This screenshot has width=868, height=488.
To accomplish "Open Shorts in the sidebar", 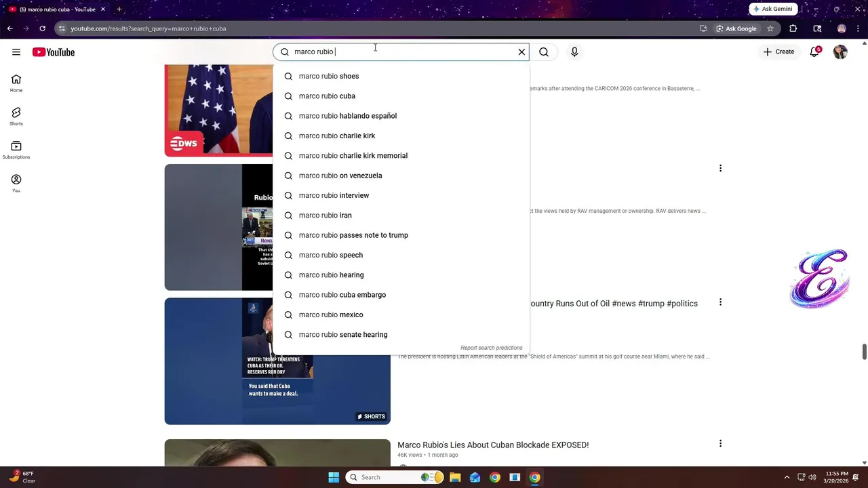I will [16, 117].
